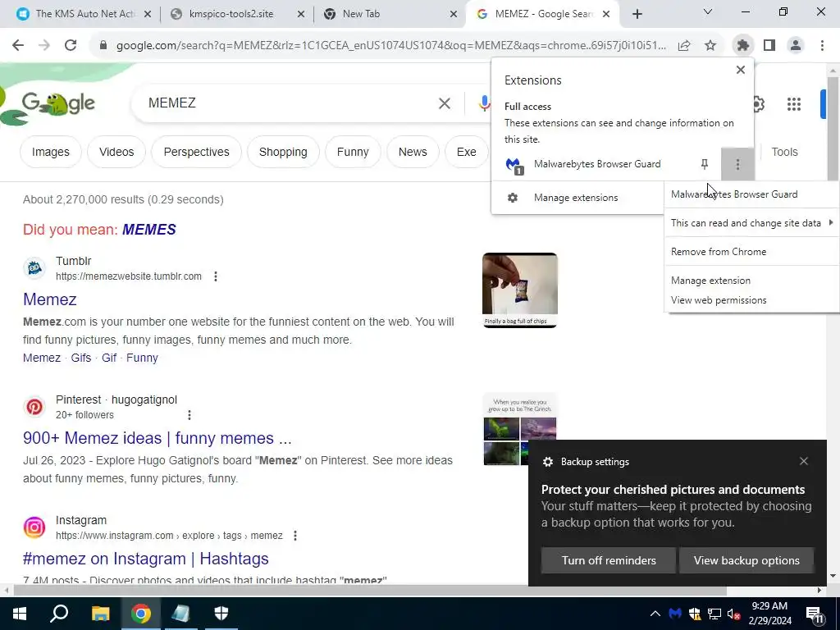The image size is (840, 630).
Task: Filter results by Videos
Action: coord(116,152)
